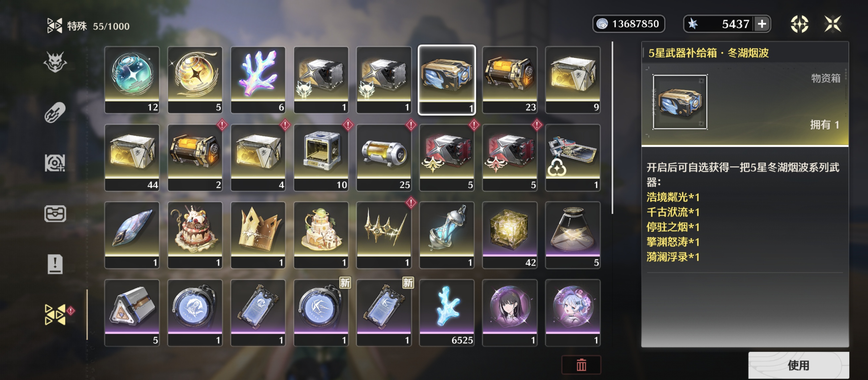Select the teal orb item with count 12
The width and height of the screenshot is (868, 380).
132,80
